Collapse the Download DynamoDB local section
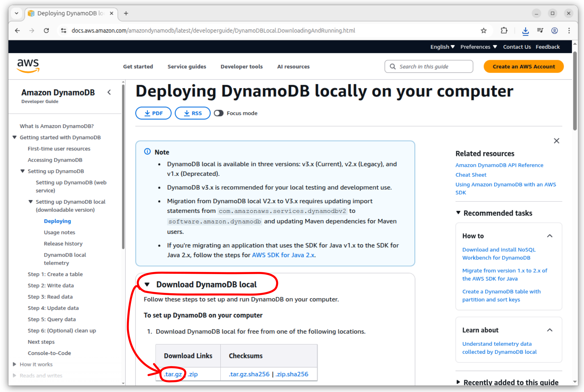The height and width of the screenshot is (392, 584). 148,285
